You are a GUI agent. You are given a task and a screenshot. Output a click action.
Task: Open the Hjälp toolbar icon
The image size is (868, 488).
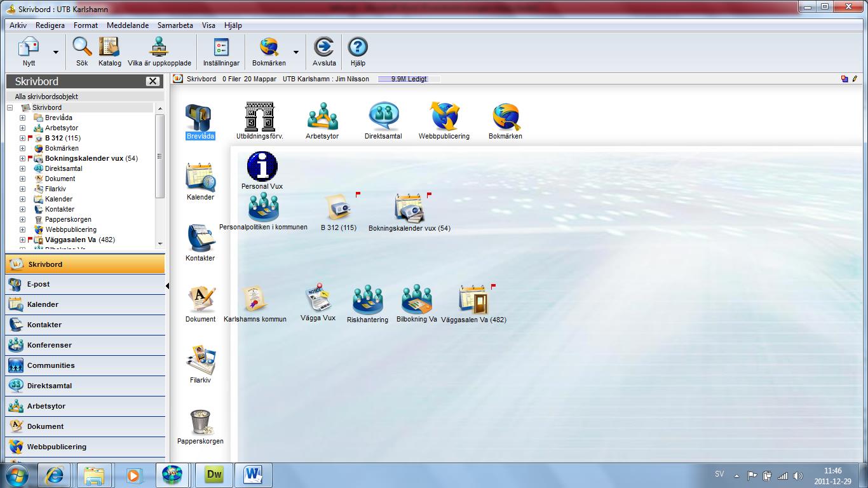pos(358,51)
